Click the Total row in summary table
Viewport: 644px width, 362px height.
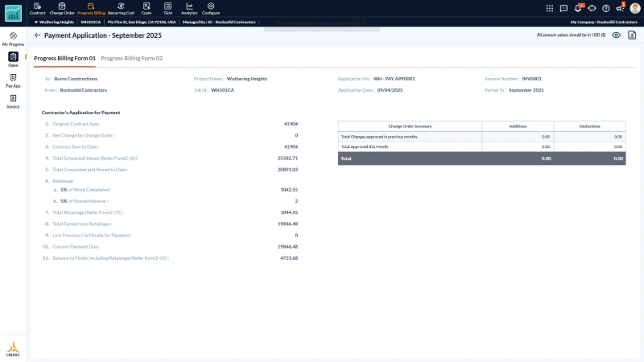pyautogui.click(x=481, y=158)
